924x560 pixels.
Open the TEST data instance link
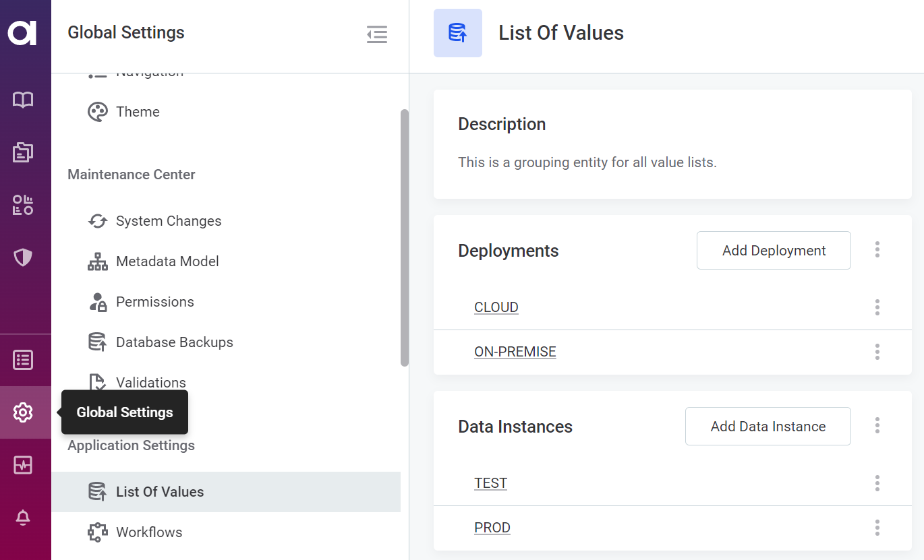point(490,483)
